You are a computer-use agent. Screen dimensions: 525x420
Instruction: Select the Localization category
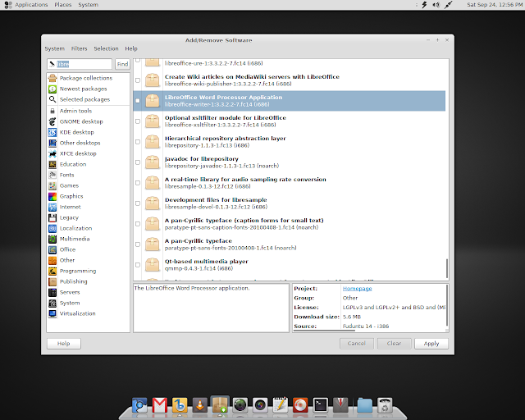75,228
